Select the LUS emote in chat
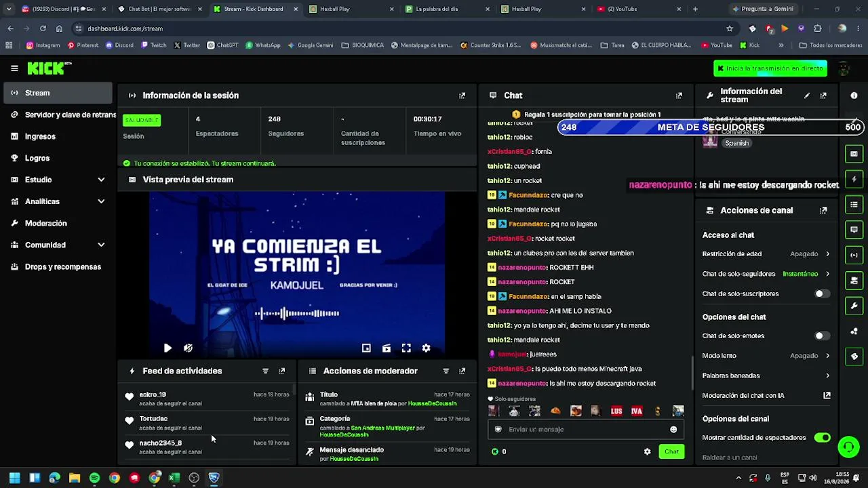 point(616,411)
